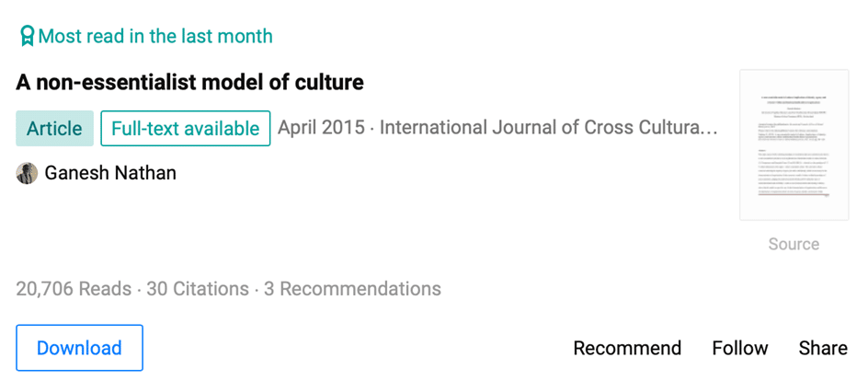This screenshot has height=392, width=868.
Task: Open the article preview thumbnail
Action: coord(794,144)
